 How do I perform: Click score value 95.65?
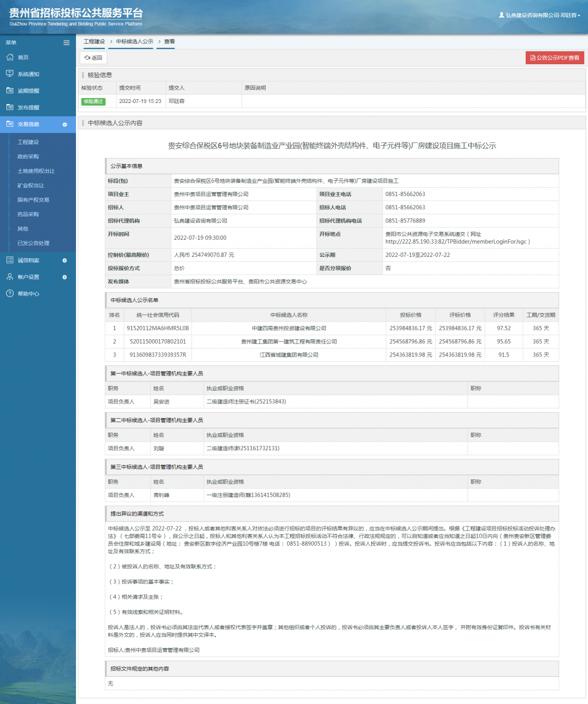[504, 342]
